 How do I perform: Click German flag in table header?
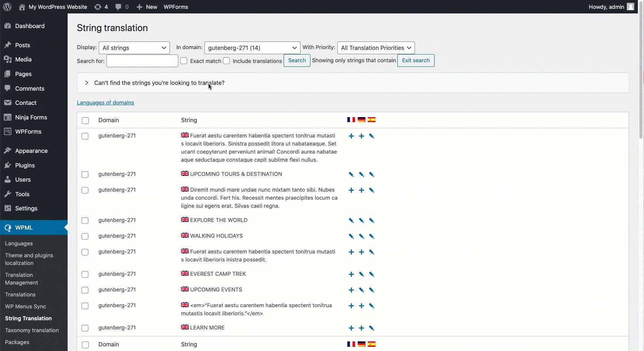click(x=362, y=120)
